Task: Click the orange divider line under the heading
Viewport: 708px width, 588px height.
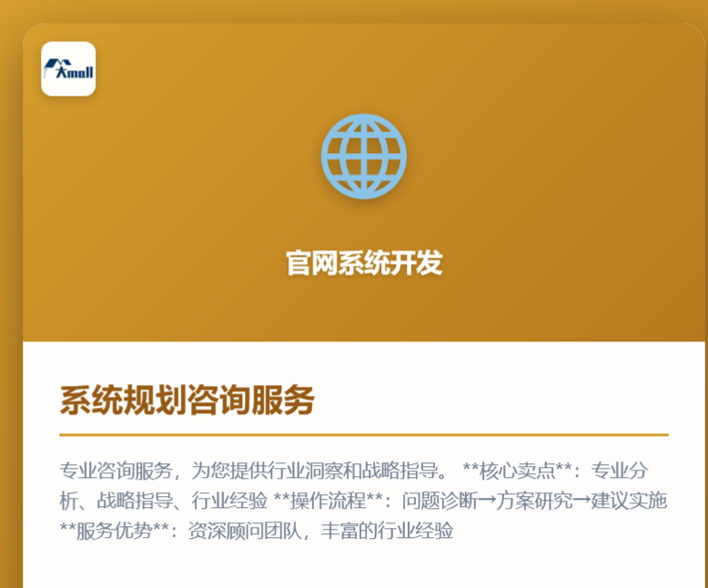Action: pos(363,435)
